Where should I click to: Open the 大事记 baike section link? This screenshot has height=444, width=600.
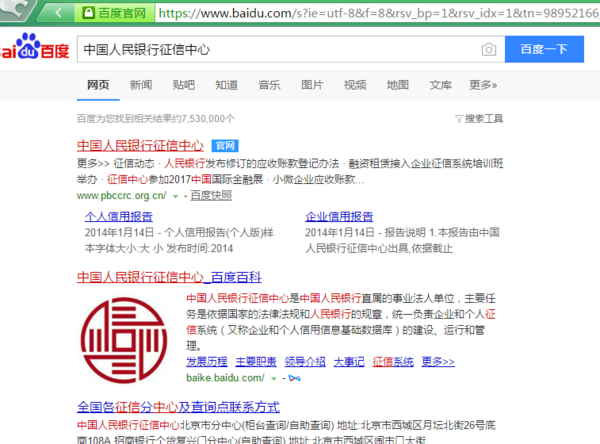[x=349, y=362]
